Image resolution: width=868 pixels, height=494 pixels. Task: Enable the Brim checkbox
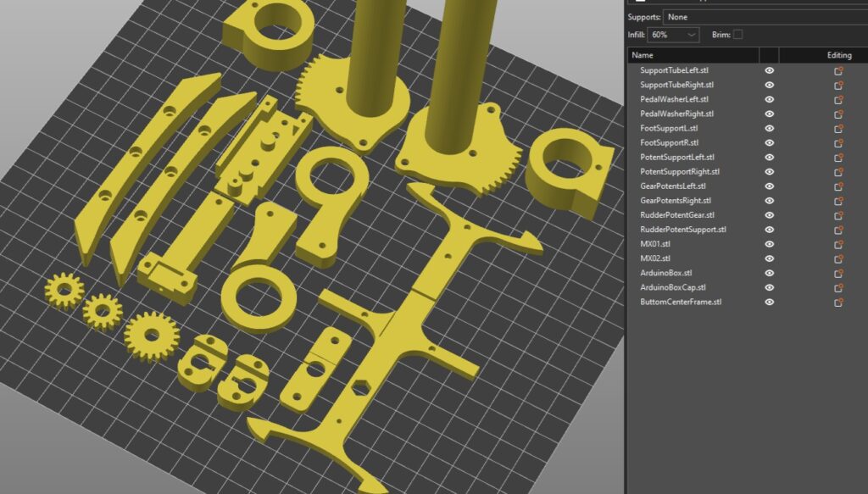coord(737,34)
